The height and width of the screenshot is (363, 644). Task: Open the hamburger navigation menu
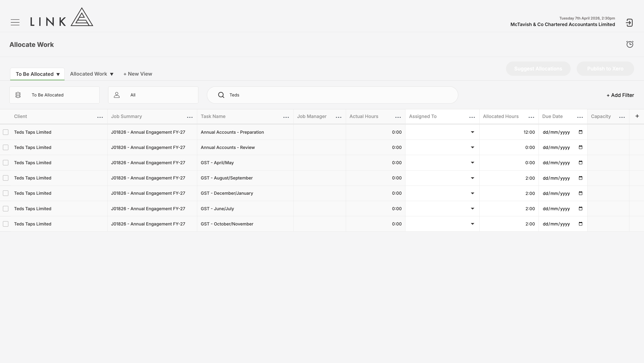(x=15, y=22)
